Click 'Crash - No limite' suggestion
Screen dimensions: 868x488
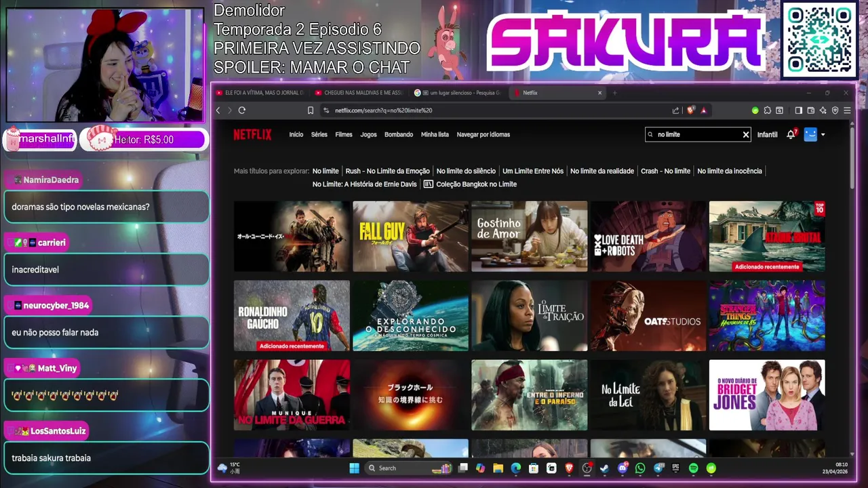pos(665,171)
